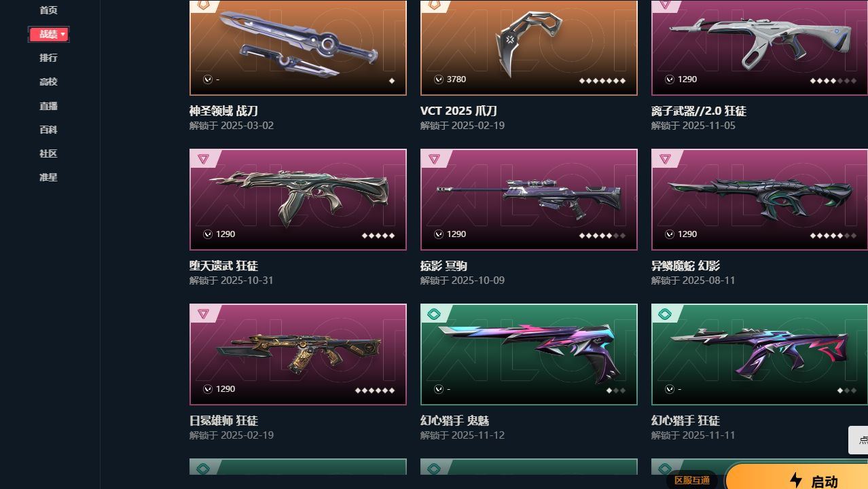868x489 pixels.
Task: Select the 神圣领域 战刀 skin thumbnail
Action: (x=298, y=48)
